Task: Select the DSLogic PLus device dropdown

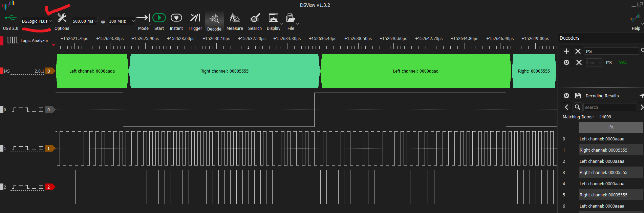Action: (x=37, y=21)
